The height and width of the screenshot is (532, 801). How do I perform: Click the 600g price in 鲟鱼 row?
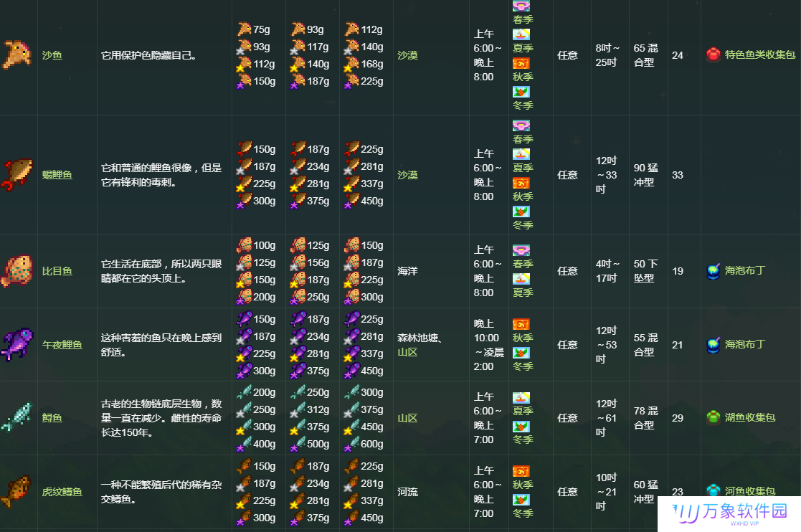[x=372, y=445]
